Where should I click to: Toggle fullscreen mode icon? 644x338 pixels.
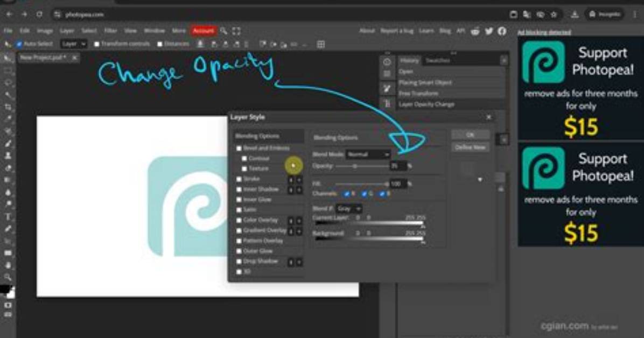(236, 31)
